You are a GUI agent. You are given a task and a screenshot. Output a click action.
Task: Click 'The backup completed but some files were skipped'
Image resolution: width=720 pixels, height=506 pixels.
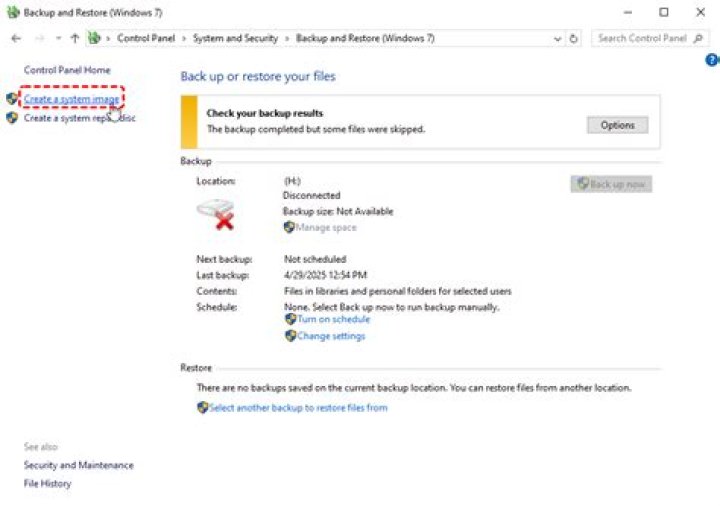coord(316,129)
